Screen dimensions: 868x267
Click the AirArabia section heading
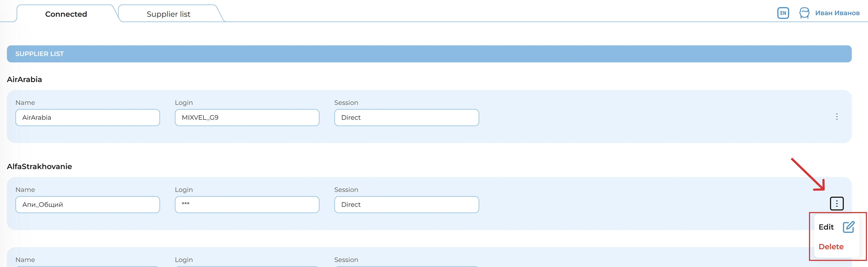tap(24, 79)
